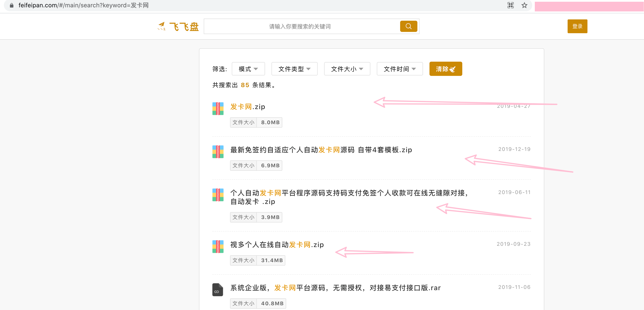Viewport: 644px width, 310px height.
Task: Click the search magnifier icon
Action: 409,26
